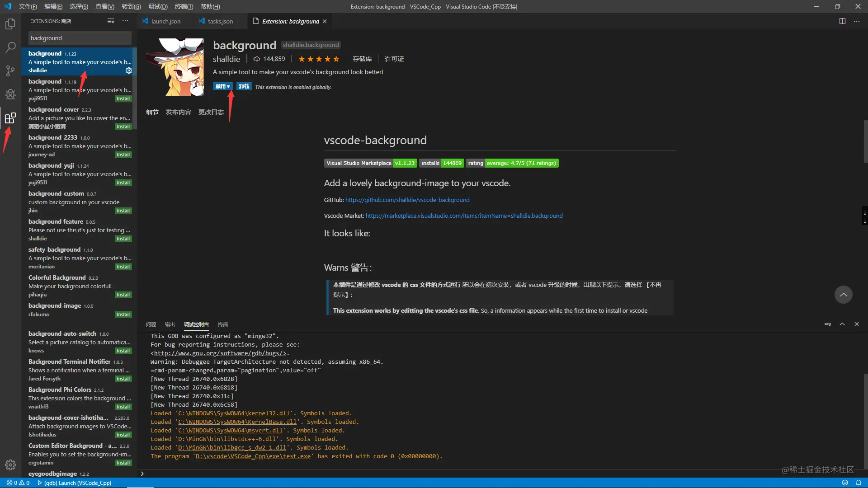Open the Source Control view
868x488 pixels.
coord(10,70)
